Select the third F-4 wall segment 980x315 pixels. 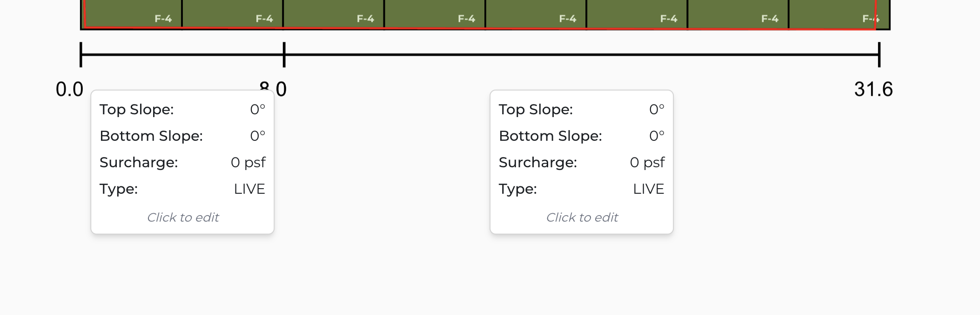click(x=333, y=14)
